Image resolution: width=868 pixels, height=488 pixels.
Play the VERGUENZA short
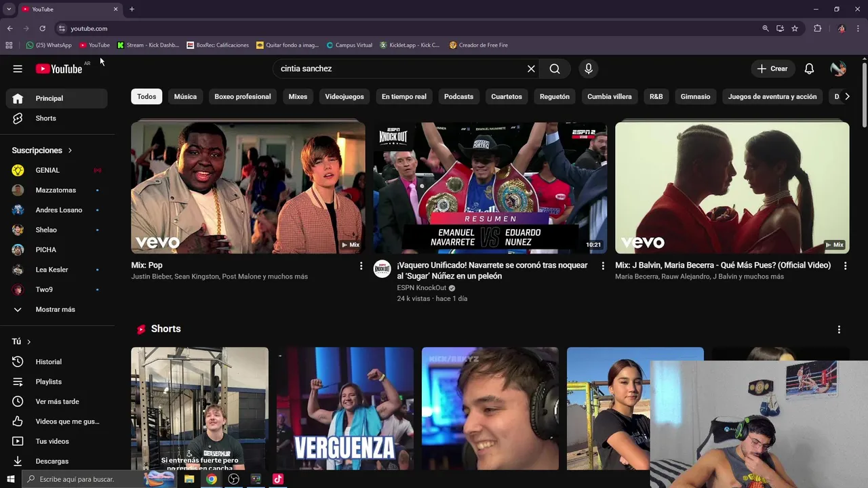(x=345, y=409)
